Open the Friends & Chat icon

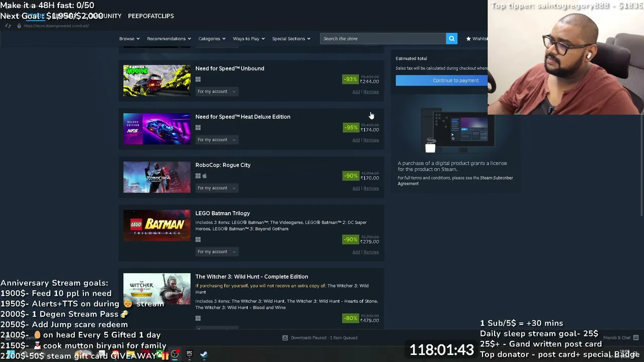point(636,338)
